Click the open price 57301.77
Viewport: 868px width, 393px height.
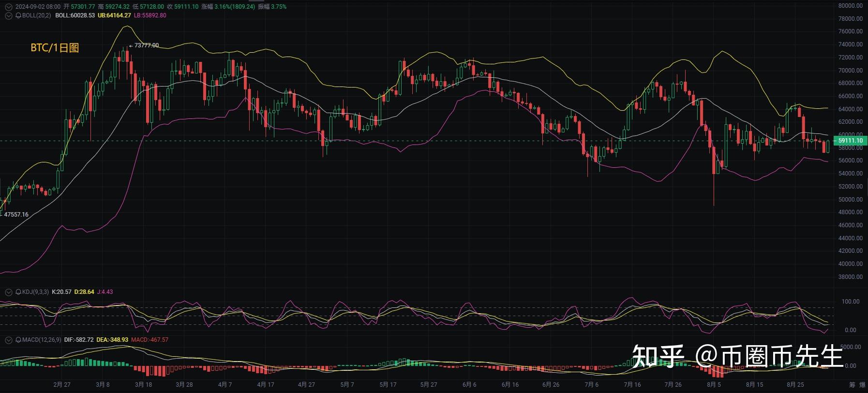[x=83, y=7]
